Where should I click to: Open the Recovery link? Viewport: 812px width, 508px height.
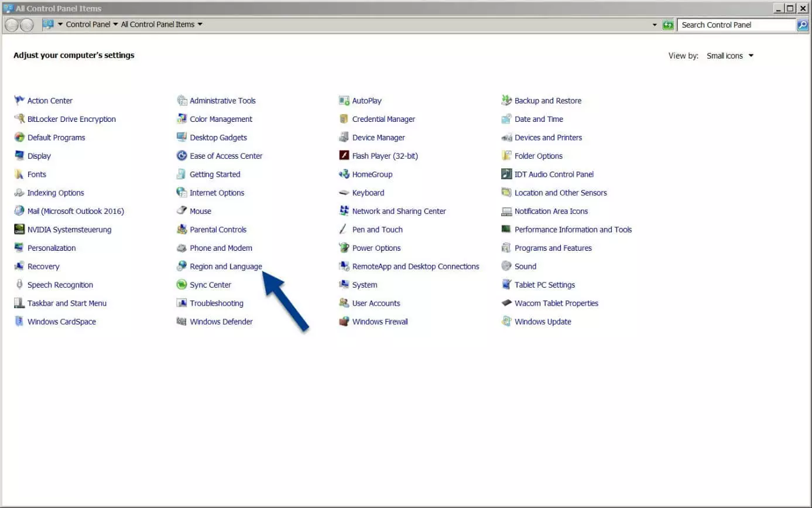pos(43,267)
